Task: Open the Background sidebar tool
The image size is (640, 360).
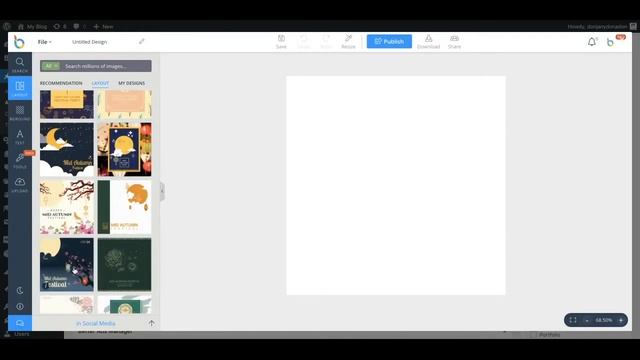Action: [x=20, y=112]
